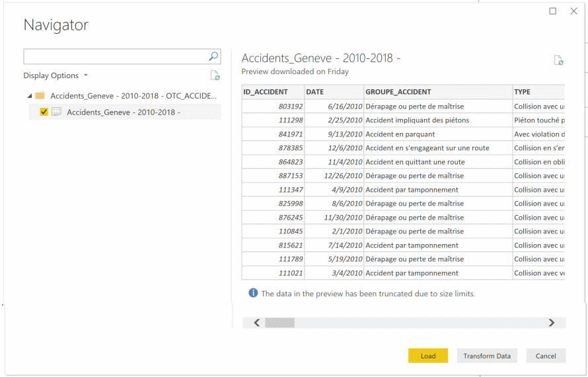Collapse the Accidents_Geneve folder tree node
588x377 pixels.
(x=30, y=96)
